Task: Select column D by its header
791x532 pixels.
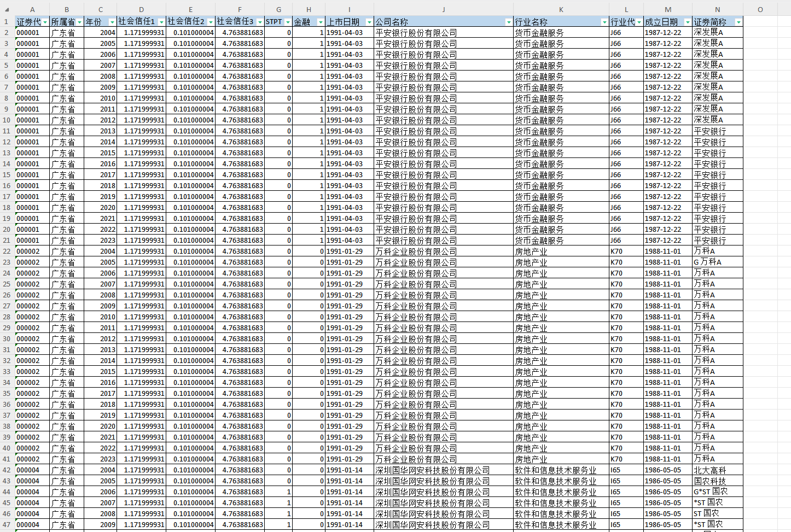Action: (141, 9)
